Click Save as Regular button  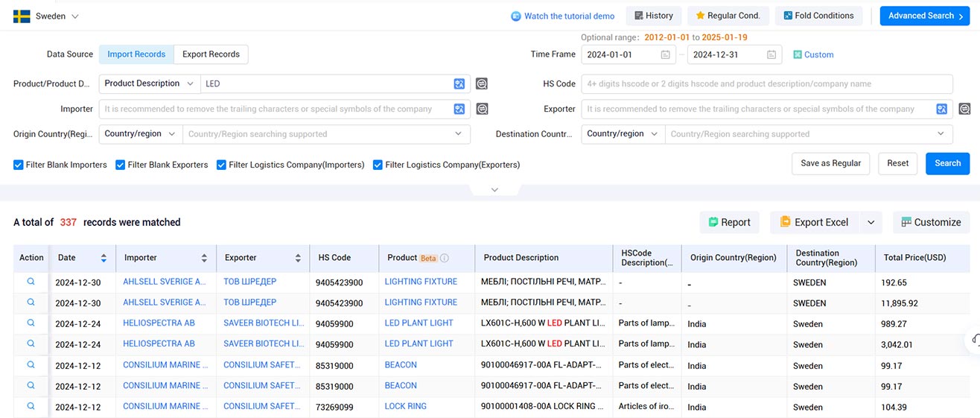tap(830, 164)
